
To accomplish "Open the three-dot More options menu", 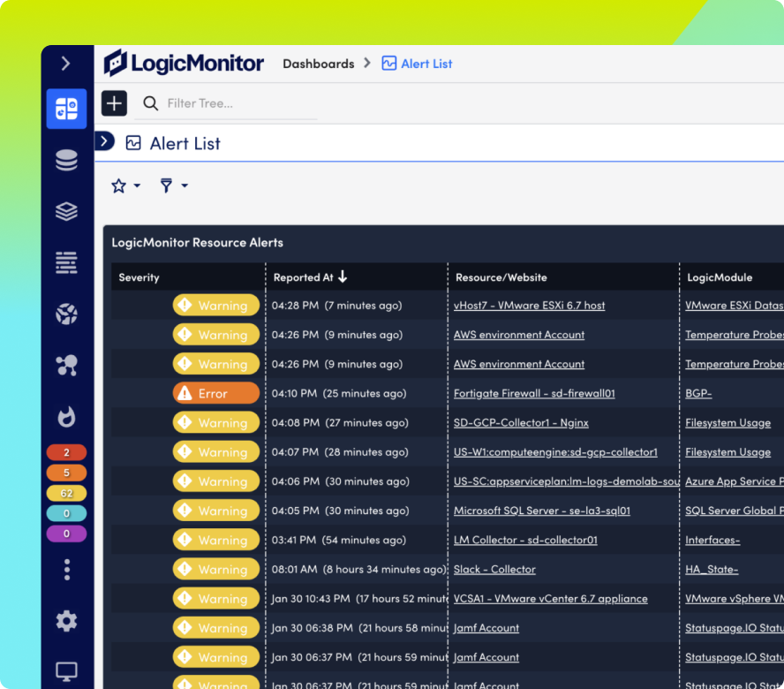I will click(x=67, y=570).
